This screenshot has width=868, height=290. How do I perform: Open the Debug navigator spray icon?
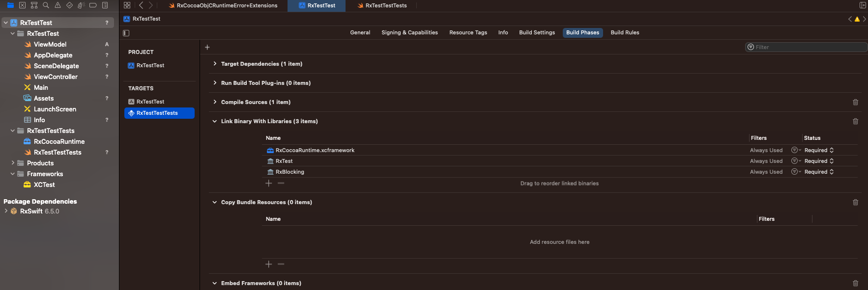(81, 5)
